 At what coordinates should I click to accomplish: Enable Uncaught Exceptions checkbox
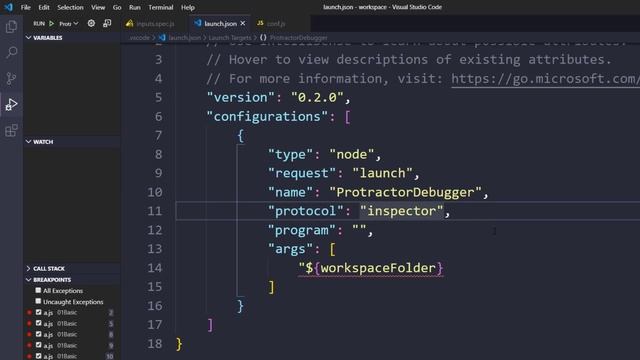[38, 301]
